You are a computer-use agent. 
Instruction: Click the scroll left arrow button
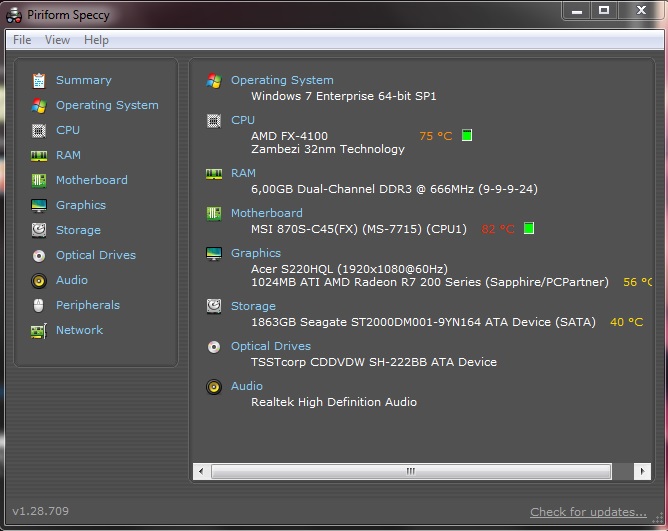tap(201, 471)
